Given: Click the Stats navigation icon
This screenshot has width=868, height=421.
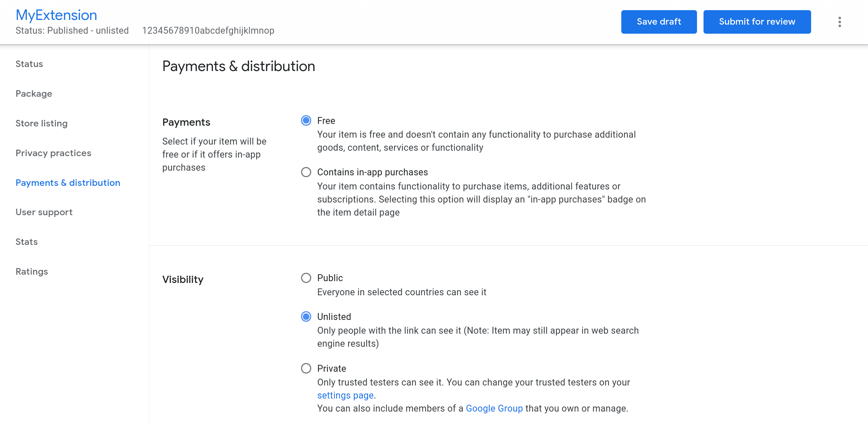Looking at the screenshot, I should [26, 242].
